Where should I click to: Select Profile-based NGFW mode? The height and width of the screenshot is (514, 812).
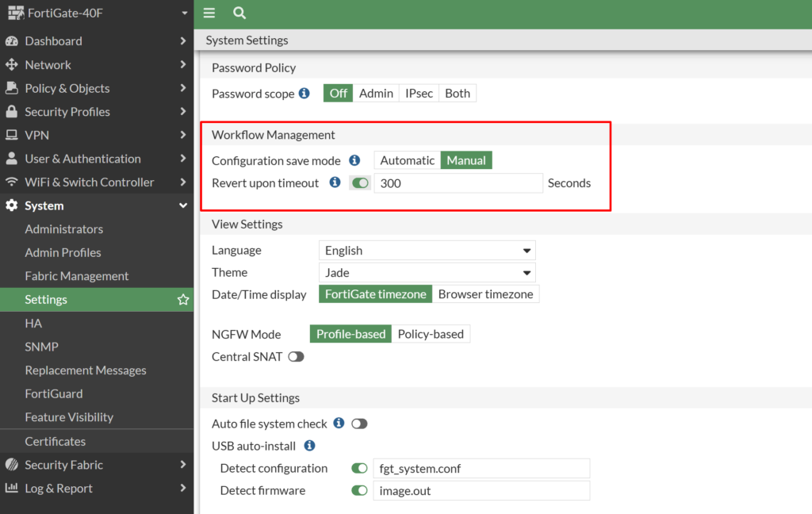point(351,334)
